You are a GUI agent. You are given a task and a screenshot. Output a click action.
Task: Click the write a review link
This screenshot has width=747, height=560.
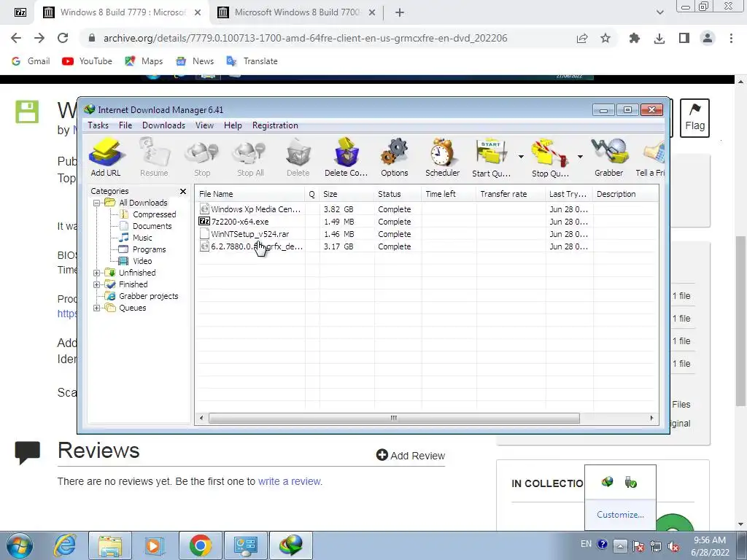click(289, 481)
